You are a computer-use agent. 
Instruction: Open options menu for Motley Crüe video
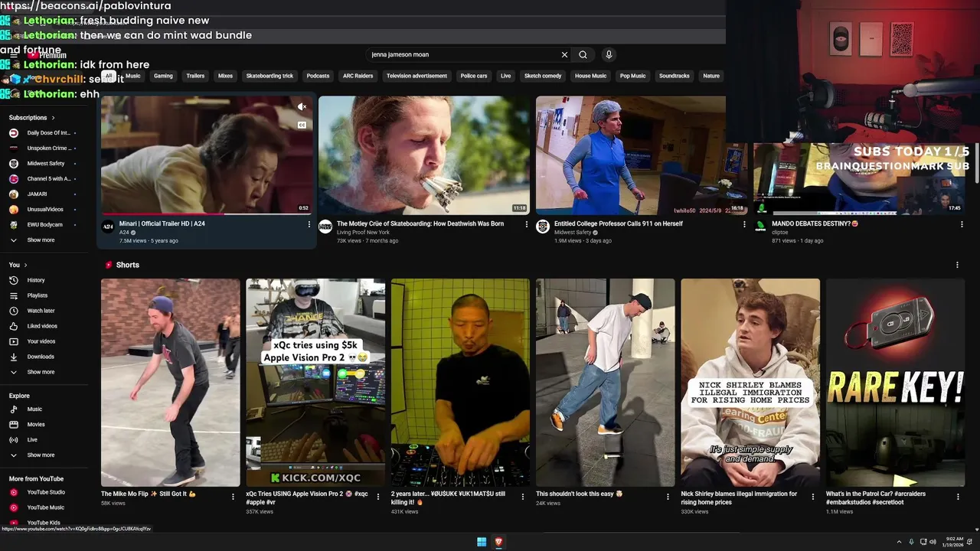(526, 224)
